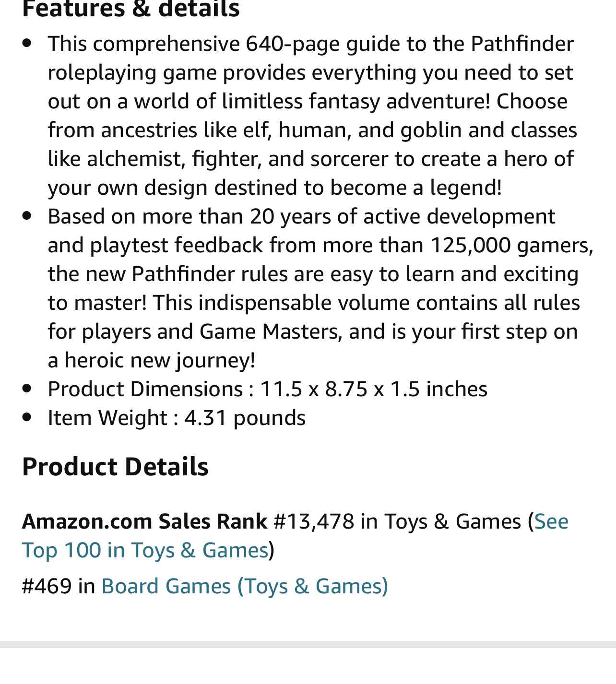Click the bold "Amazon.com Sales Rank" label

(144, 521)
